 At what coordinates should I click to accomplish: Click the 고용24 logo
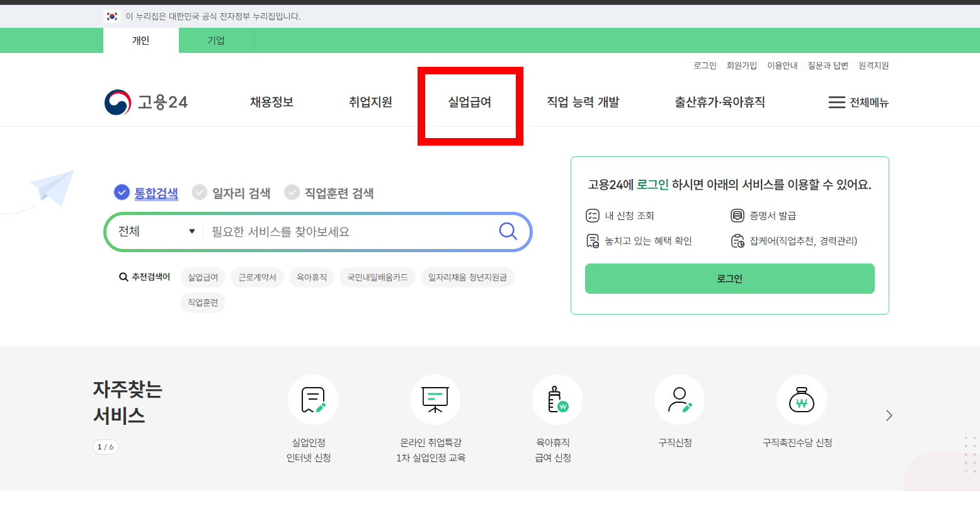(146, 102)
